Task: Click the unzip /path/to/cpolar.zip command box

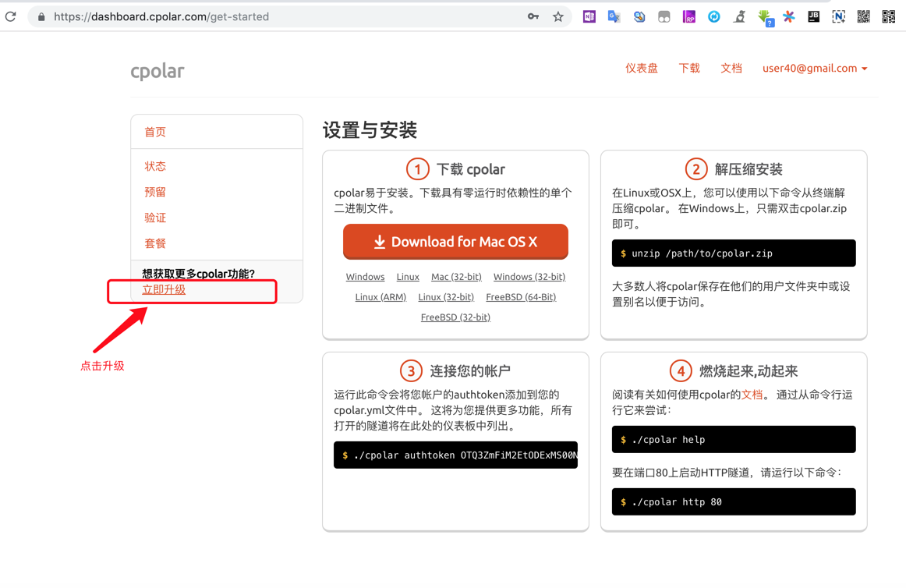Action: 734,253
